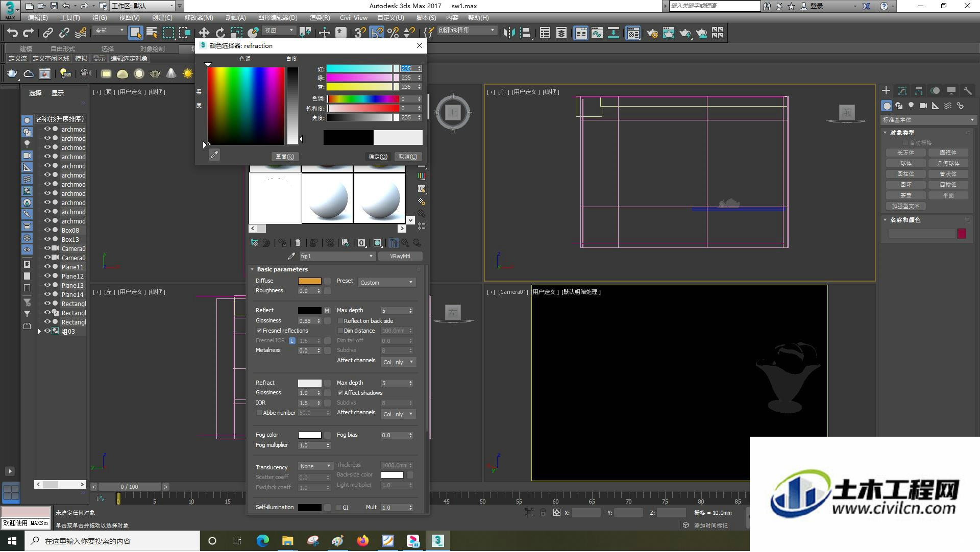
Task: Open 标准基本体 object category dropdown
Action: pos(928,120)
